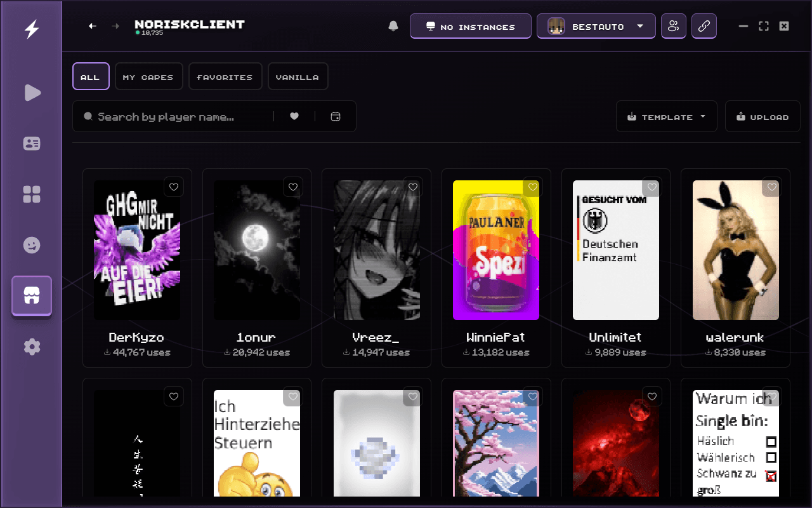Open the cape shop sidebar icon

tap(32, 296)
